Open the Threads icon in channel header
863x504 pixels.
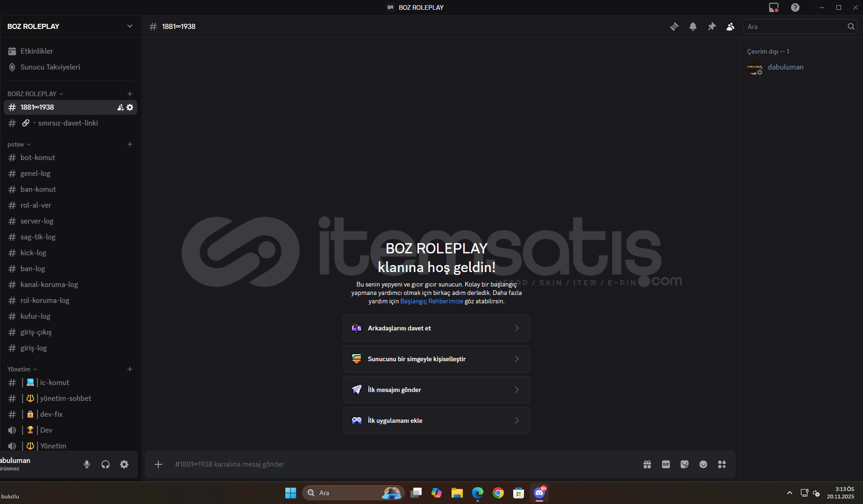pos(674,27)
